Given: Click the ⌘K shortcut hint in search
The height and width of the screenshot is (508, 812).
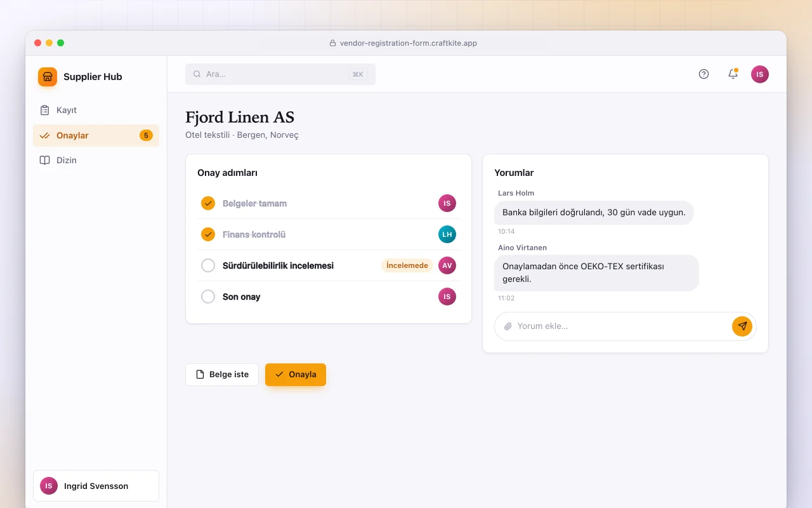Looking at the screenshot, I should coord(358,74).
